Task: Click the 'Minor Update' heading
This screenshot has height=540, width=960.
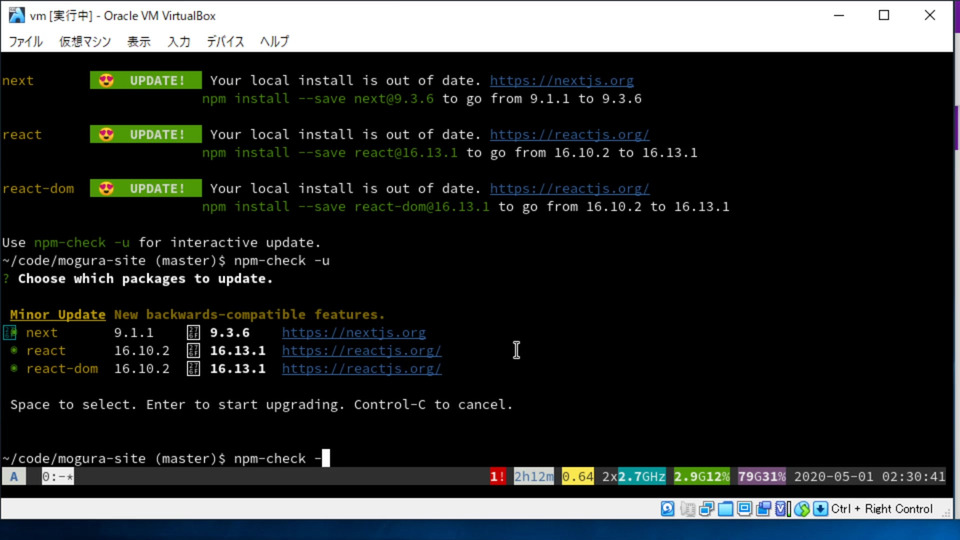Action: click(58, 315)
